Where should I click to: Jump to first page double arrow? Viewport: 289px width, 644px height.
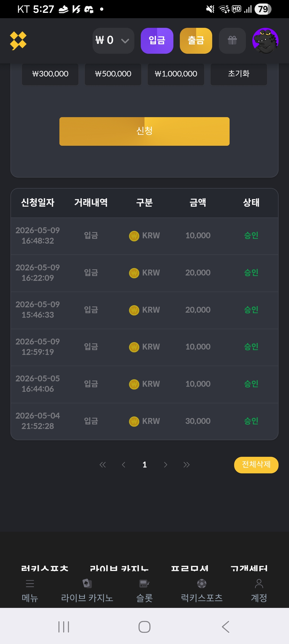click(102, 465)
